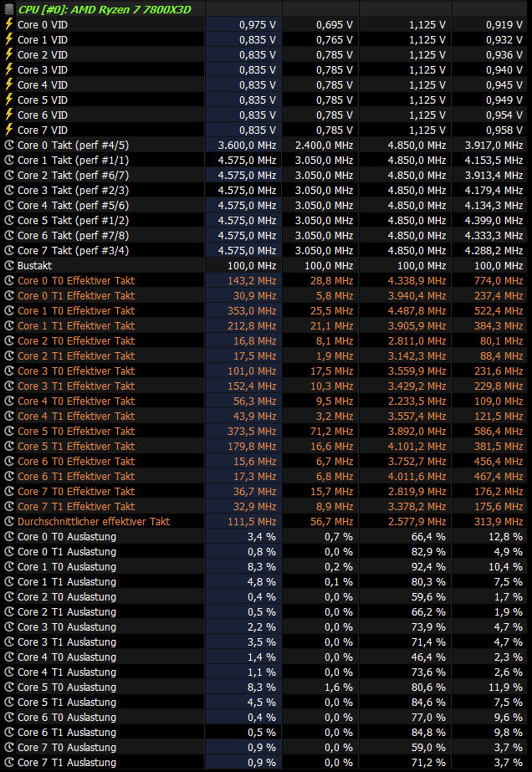Click the clock icon of Core 3 Takt (perf #2/3)

[8, 190]
